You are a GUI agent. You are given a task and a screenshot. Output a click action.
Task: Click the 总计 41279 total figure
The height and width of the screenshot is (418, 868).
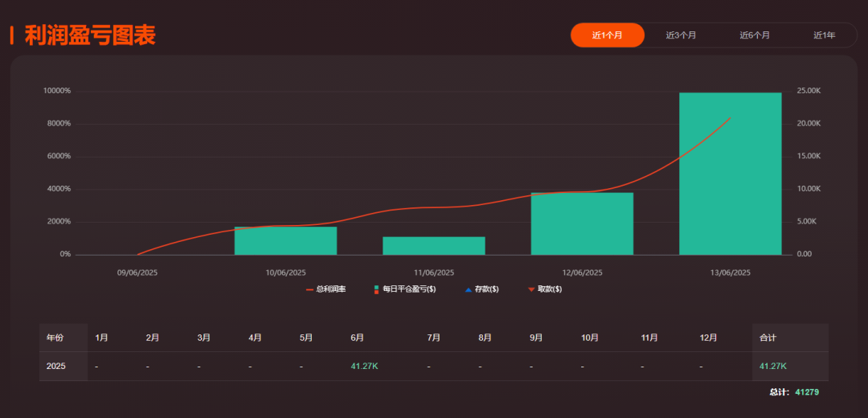[x=806, y=392]
